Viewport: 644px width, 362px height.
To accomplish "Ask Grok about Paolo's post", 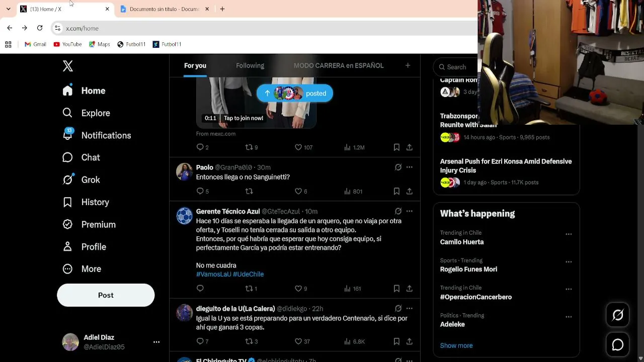I will point(398,167).
